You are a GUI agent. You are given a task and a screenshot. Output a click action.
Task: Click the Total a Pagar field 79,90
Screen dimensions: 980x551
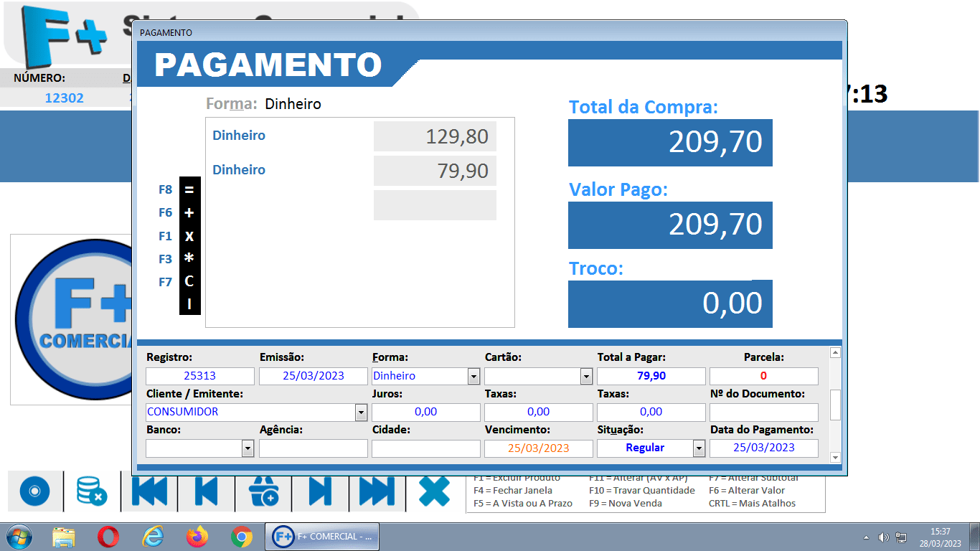tap(651, 376)
